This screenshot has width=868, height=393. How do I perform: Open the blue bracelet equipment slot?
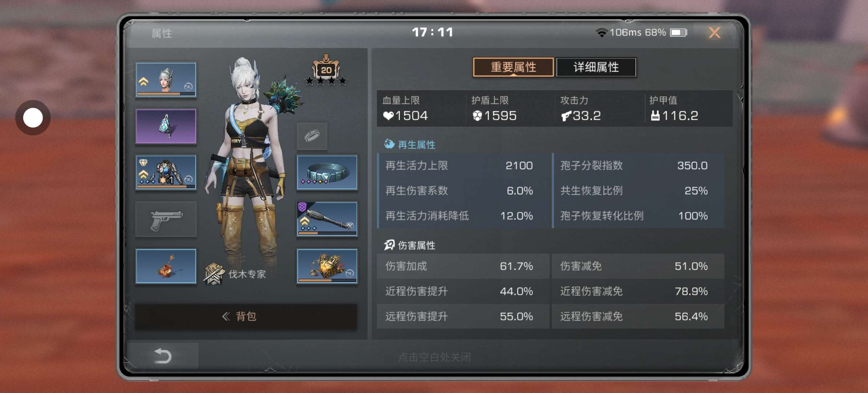(327, 172)
